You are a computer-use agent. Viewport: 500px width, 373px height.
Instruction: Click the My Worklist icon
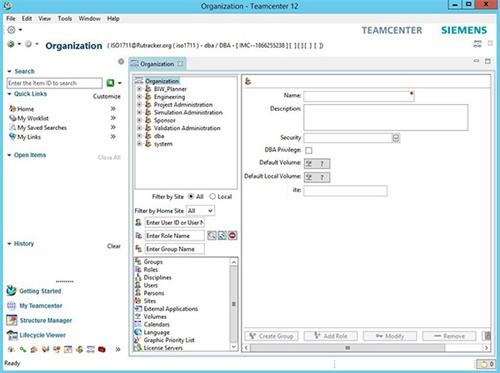tap(12, 118)
